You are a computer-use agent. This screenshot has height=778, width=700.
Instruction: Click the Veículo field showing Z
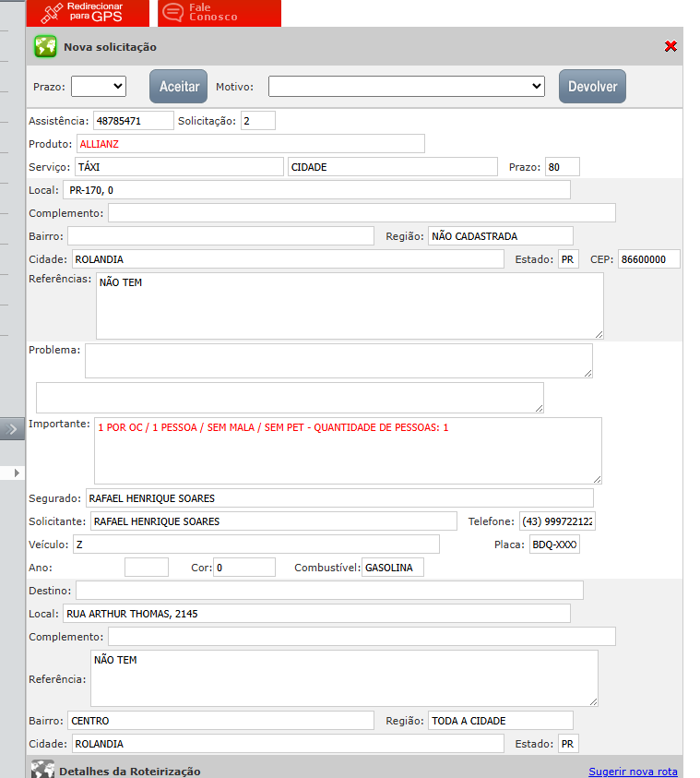coord(256,545)
